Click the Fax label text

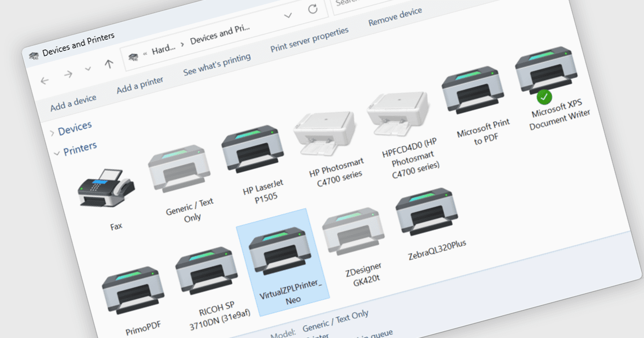click(x=116, y=226)
